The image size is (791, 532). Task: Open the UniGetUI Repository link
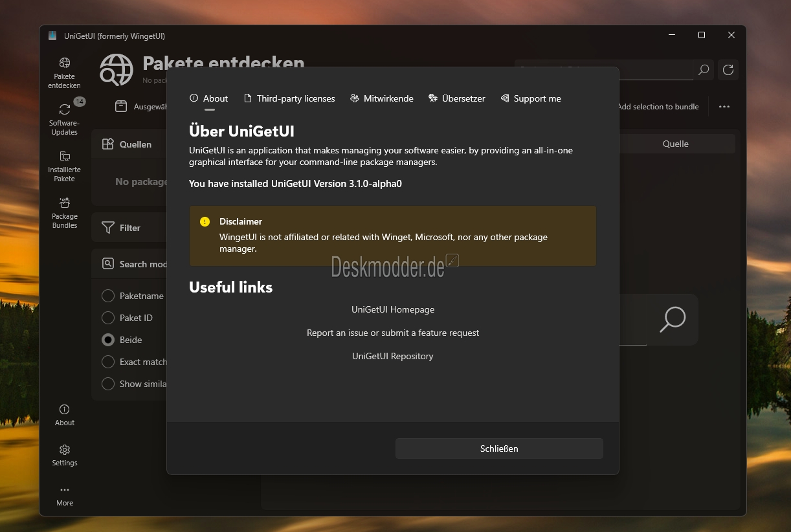tap(393, 356)
